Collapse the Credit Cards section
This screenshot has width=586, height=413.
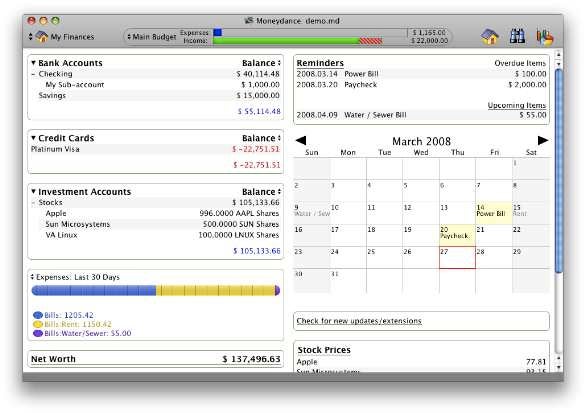point(33,138)
